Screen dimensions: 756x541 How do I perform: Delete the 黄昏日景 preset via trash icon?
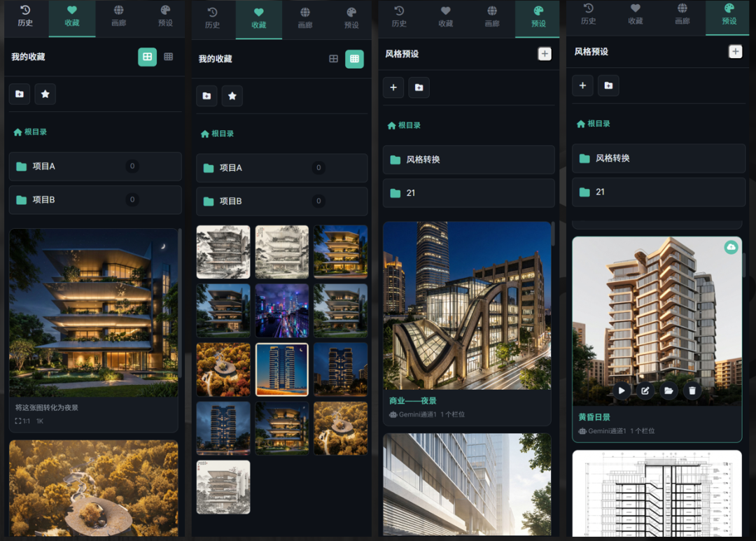(692, 391)
